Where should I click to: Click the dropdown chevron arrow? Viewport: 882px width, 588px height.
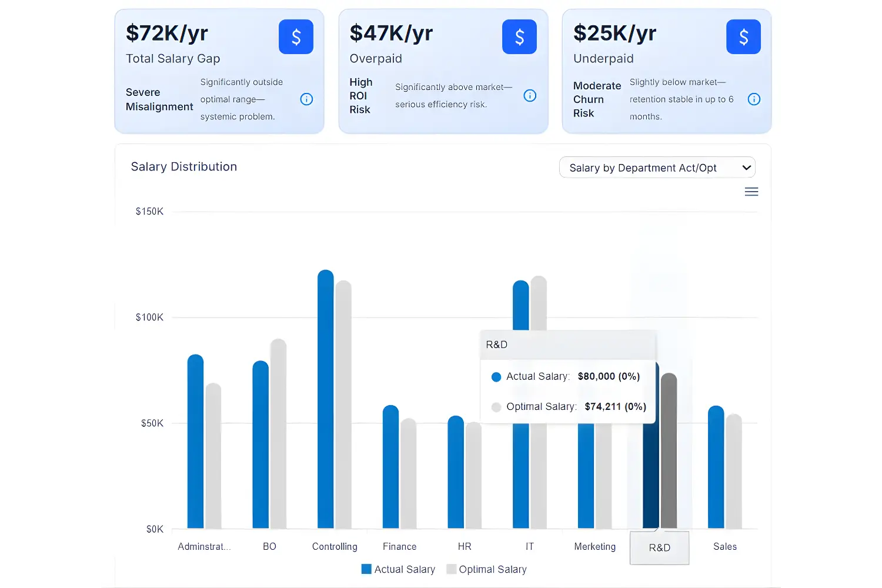click(x=746, y=168)
